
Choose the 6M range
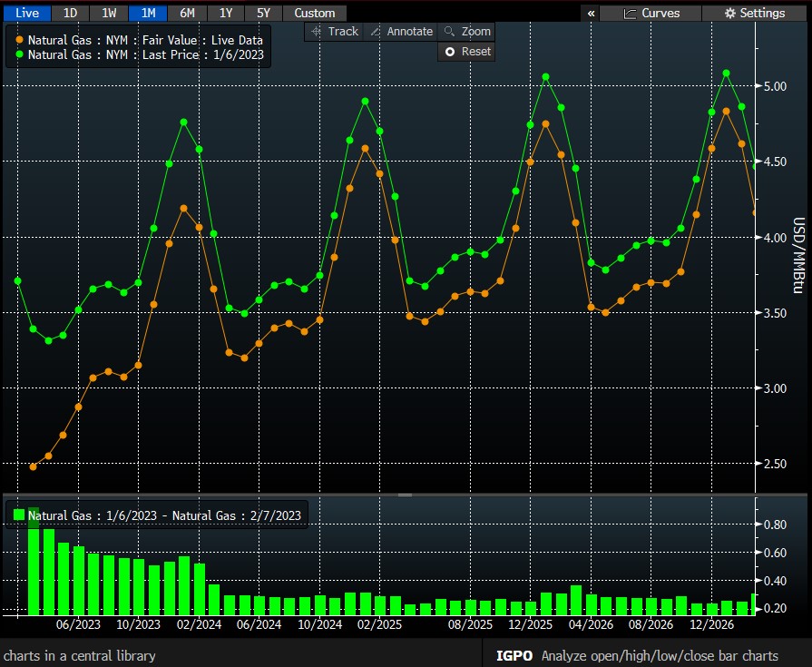187,13
